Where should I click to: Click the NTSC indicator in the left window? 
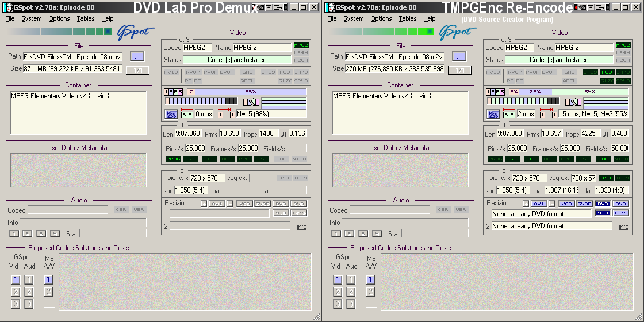tap(300, 159)
